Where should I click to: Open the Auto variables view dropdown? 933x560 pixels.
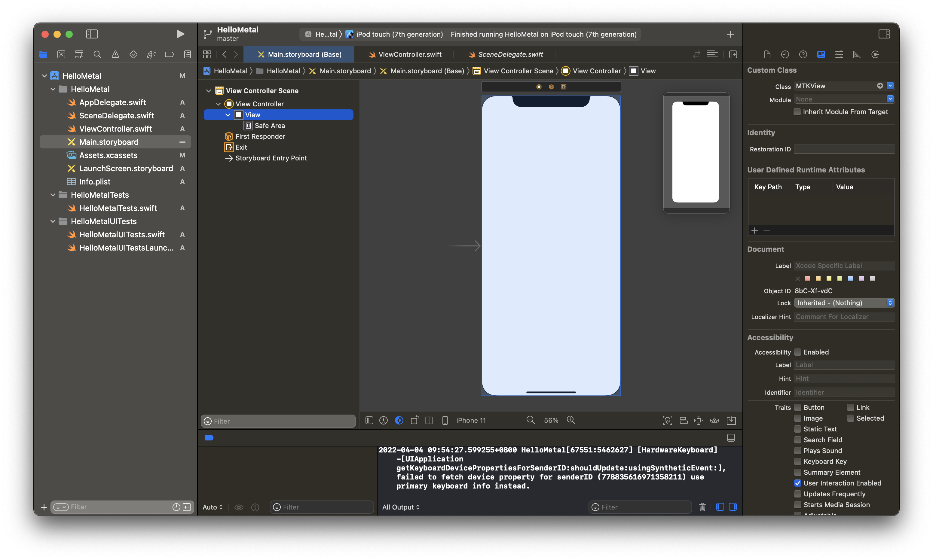coord(213,507)
